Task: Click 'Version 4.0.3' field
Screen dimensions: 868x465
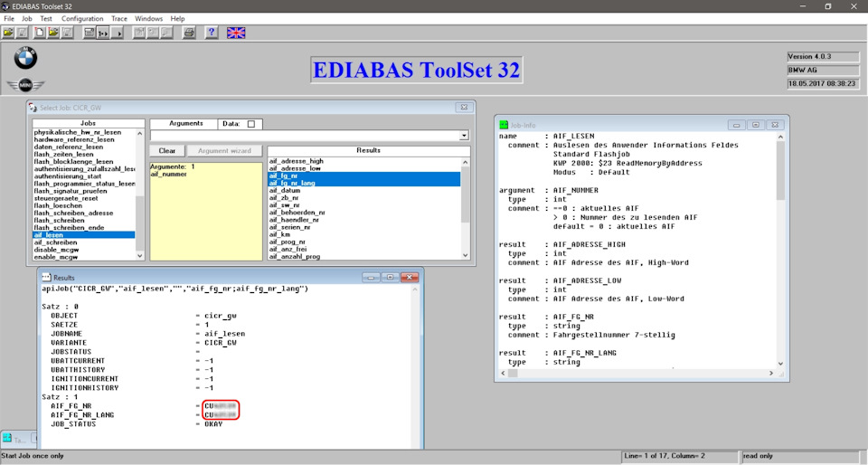Action: (823, 56)
